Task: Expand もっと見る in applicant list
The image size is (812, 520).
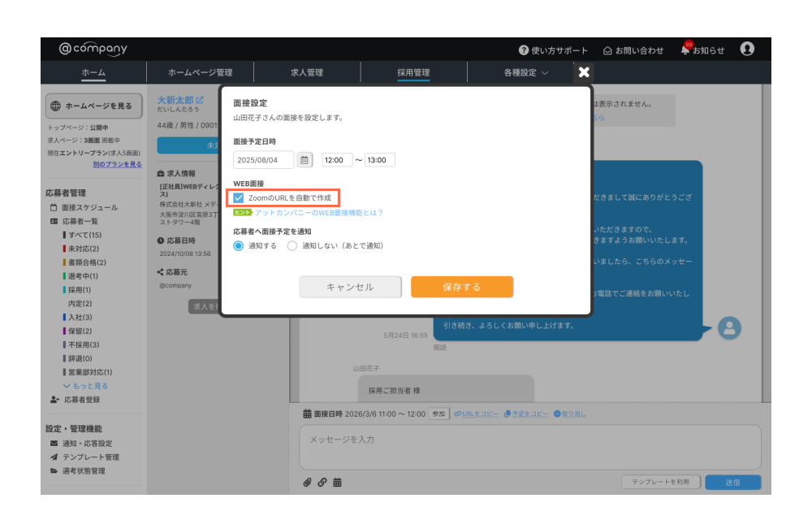Action: (x=85, y=386)
